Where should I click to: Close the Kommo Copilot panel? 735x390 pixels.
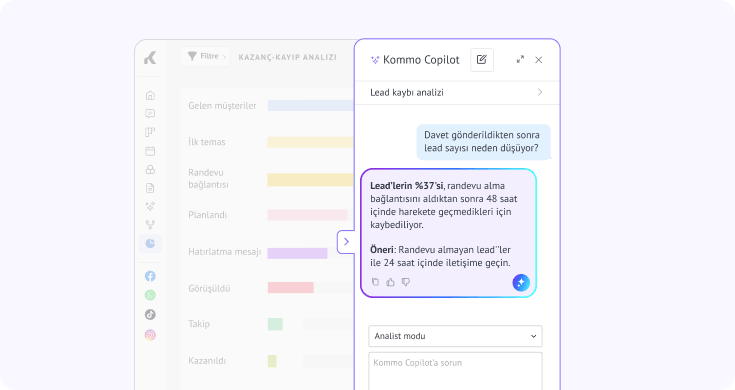pyautogui.click(x=539, y=60)
